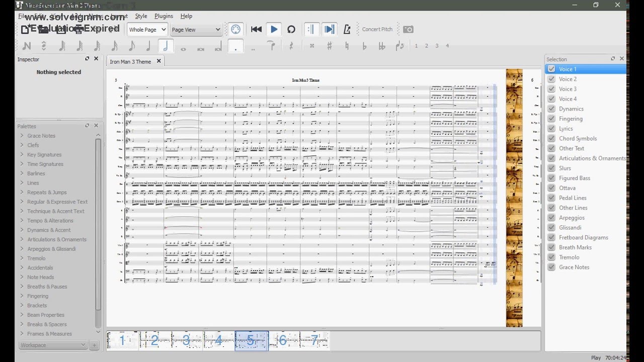
Task: Toggle the augmentation dot button
Action: click(x=235, y=46)
